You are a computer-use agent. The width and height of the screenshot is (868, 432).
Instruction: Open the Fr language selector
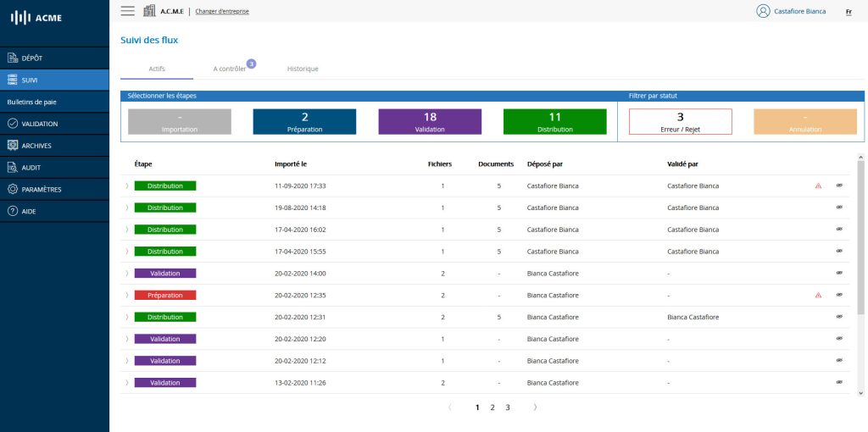coord(849,12)
